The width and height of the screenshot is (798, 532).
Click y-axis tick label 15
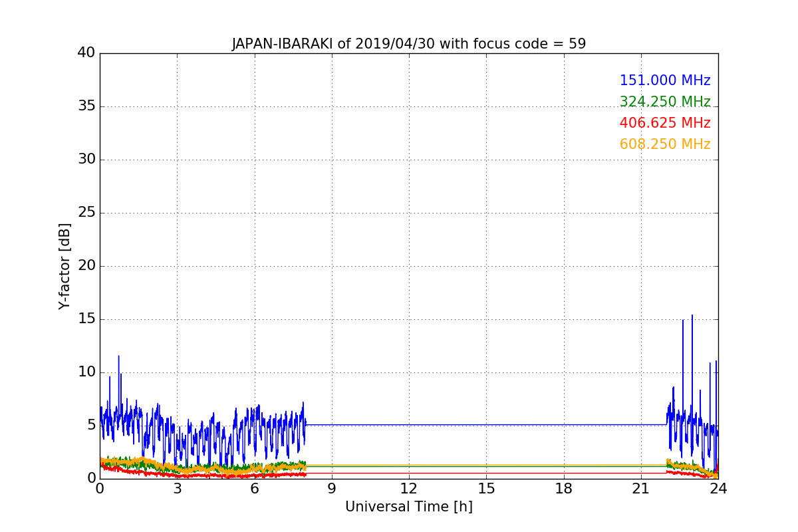click(x=86, y=319)
